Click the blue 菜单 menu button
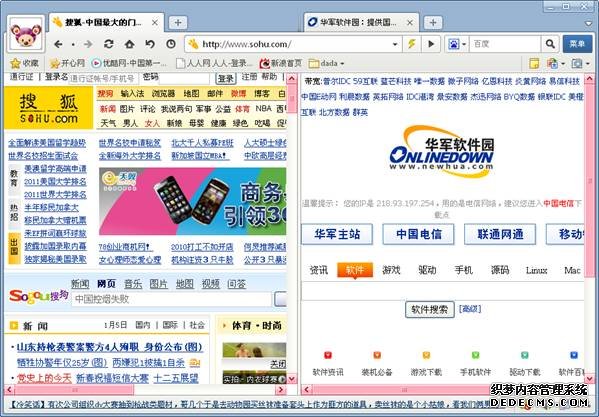Screen dimensions: 599x417 tap(577, 44)
